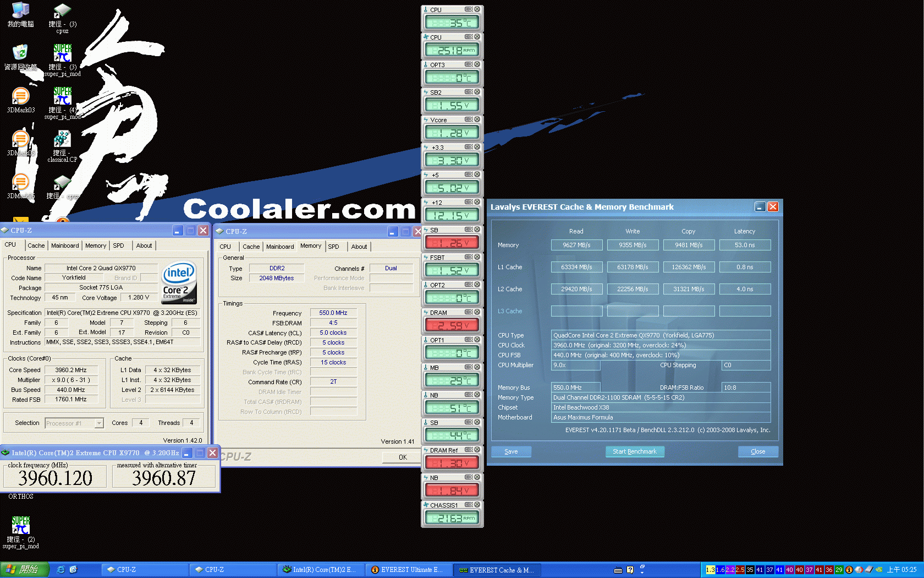
Task: Switch to Mainboard tab in left CPU-Z
Action: [x=65, y=246]
